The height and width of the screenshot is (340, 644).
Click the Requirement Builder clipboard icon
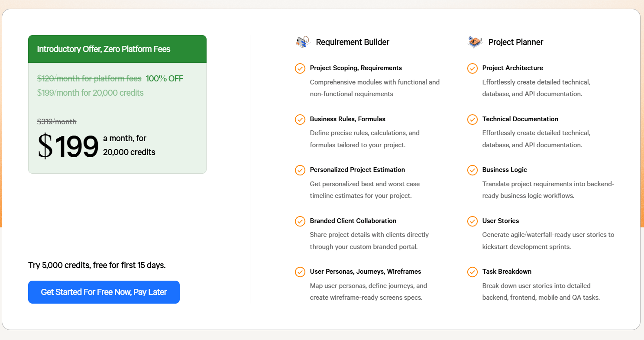click(301, 42)
